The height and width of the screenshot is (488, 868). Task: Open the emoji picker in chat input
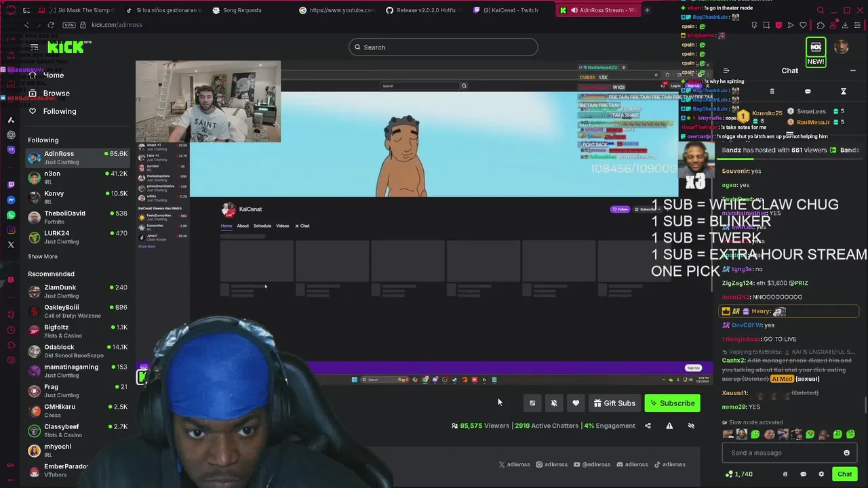(x=846, y=453)
